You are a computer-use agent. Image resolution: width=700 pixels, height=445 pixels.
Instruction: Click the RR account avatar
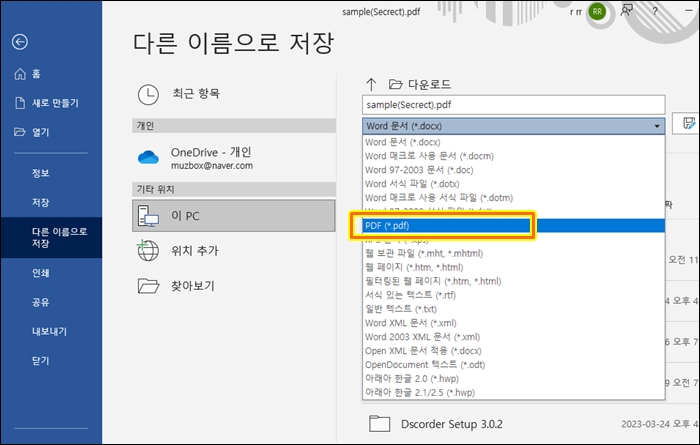(x=597, y=12)
